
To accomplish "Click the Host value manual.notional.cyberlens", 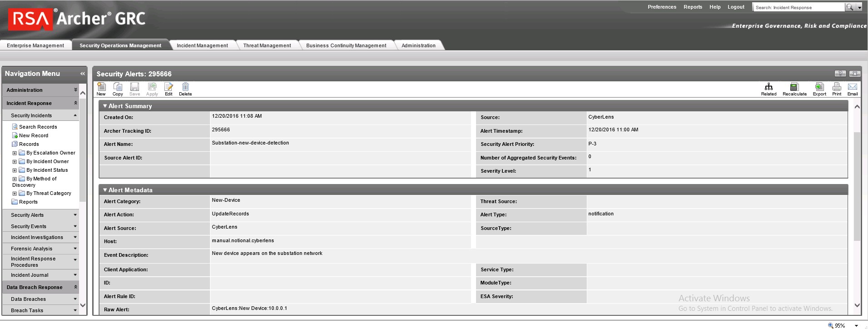I will click(x=243, y=240).
